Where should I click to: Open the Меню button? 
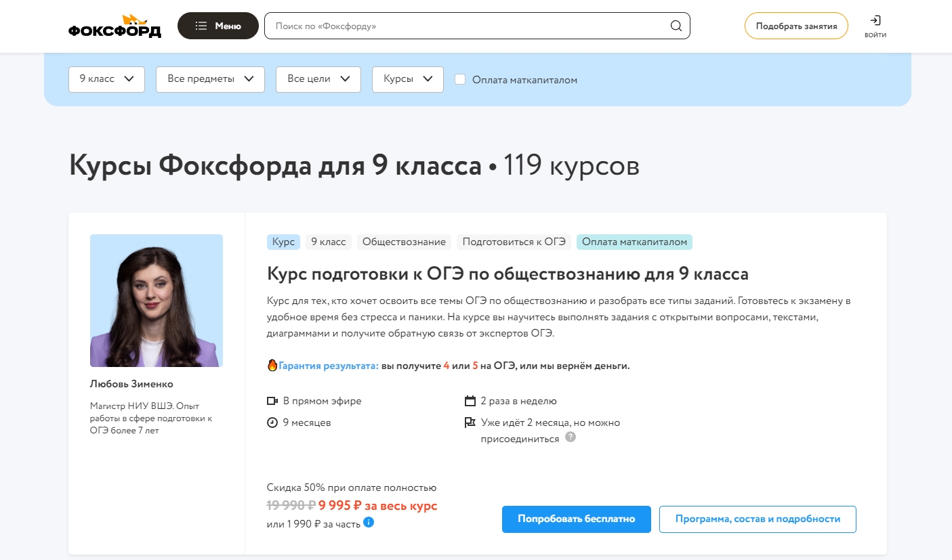[218, 26]
